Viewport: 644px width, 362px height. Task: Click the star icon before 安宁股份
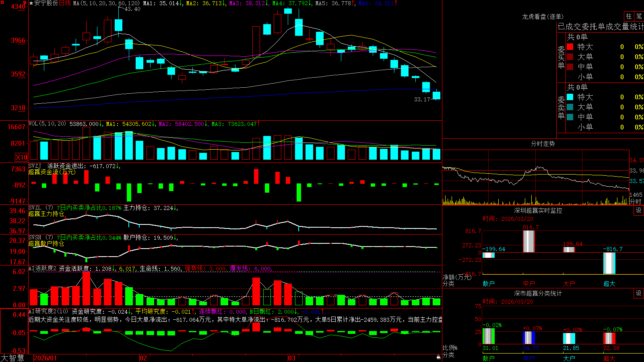(x=31, y=3)
